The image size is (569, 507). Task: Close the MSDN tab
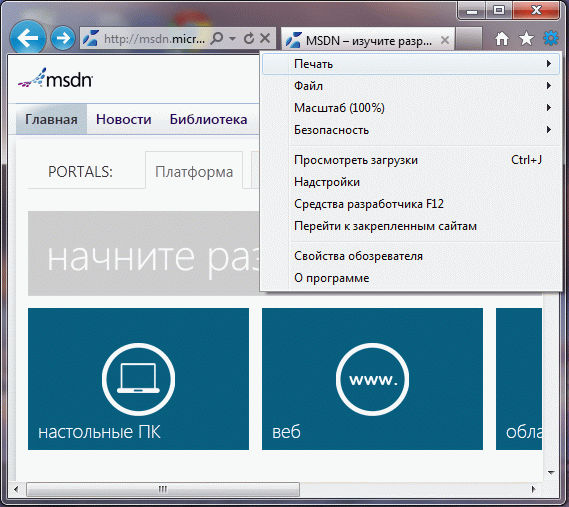[x=445, y=40]
